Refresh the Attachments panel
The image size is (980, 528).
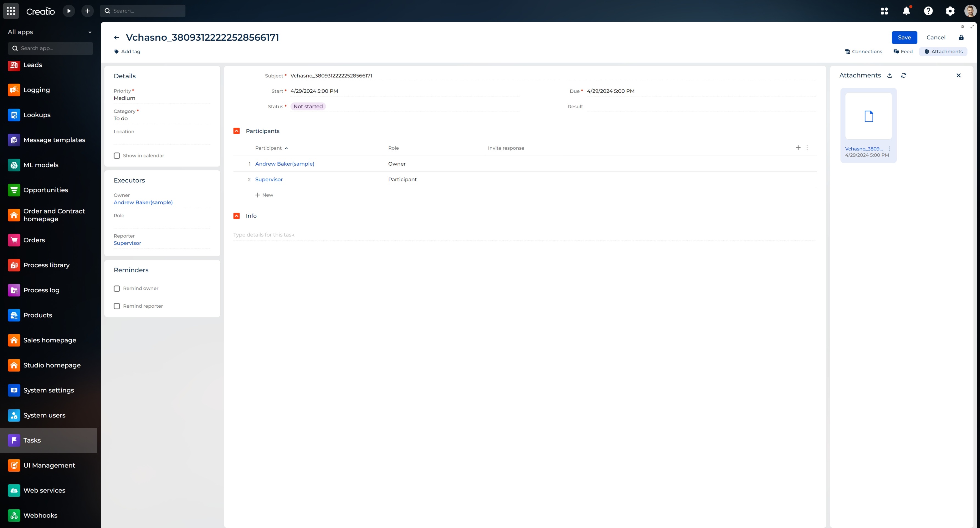click(x=904, y=76)
